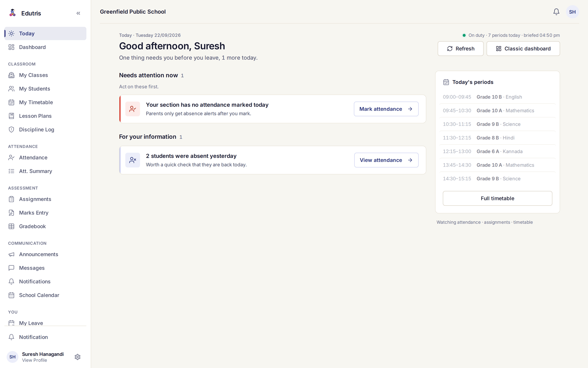Click the Announcements megaphone icon
Screen dimensions: 588x368
(12, 254)
